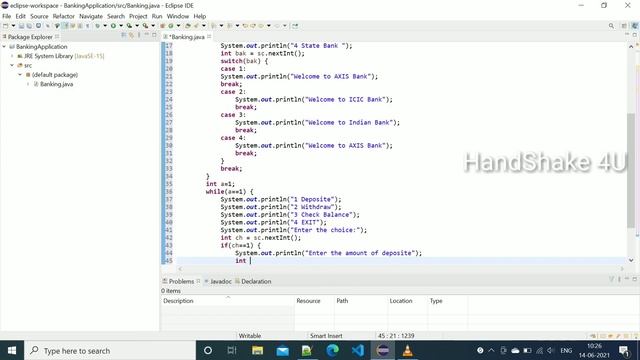Screen dimensions: 640x360
Task: Select the (default package) tree item
Action: [55, 75]
